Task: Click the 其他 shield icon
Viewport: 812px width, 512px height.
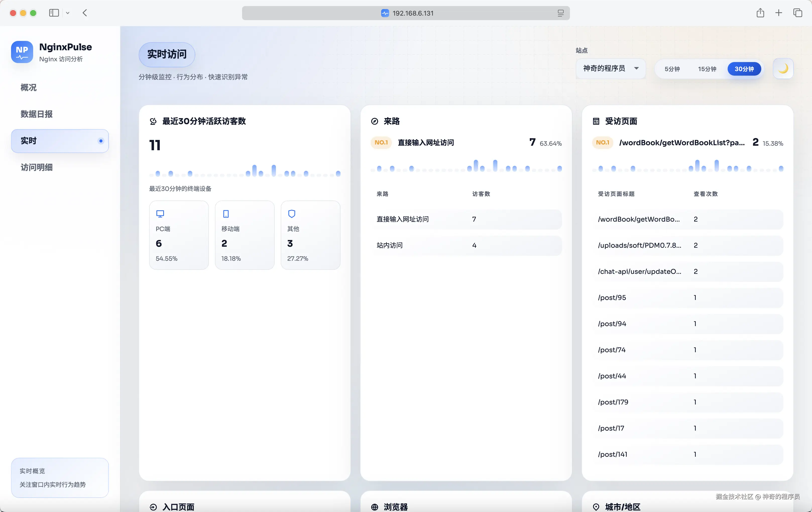Action: [x=292, y=214]
